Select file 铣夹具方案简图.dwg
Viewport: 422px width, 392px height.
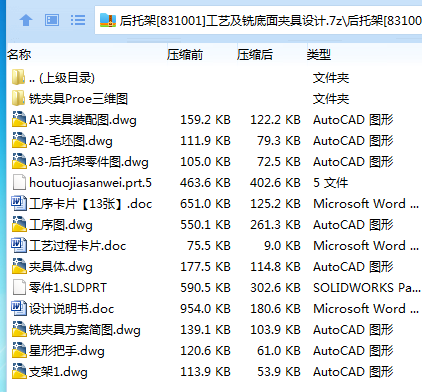(85, 330)
